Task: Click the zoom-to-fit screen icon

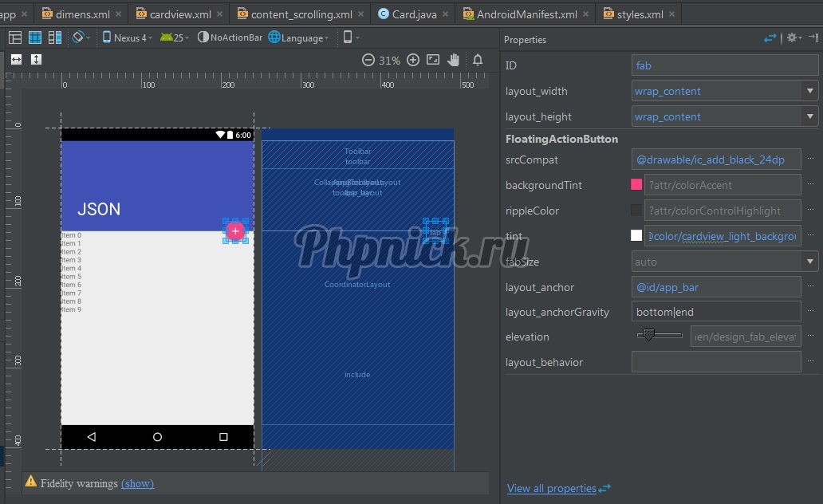Action: click(x=433, y=60)
